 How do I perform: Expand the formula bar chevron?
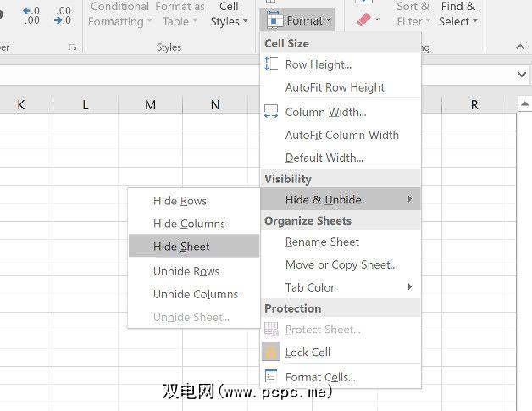pos(522,75)
